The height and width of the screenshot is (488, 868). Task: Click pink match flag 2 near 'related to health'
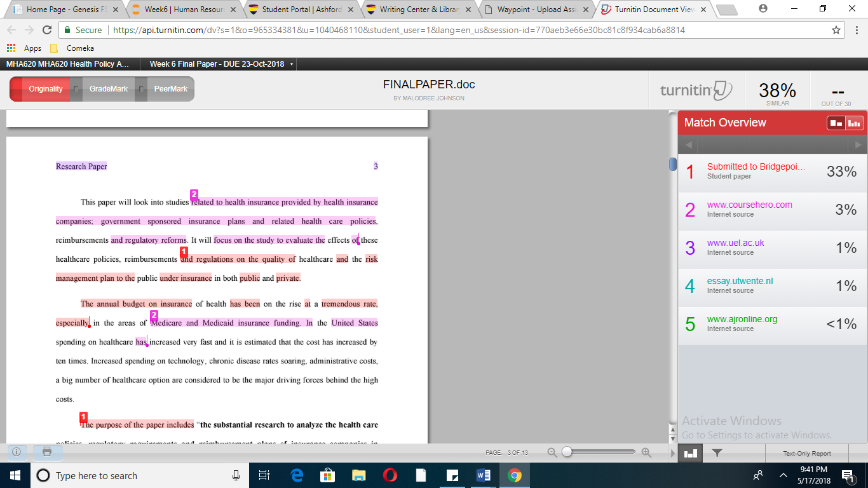point(194,194)
